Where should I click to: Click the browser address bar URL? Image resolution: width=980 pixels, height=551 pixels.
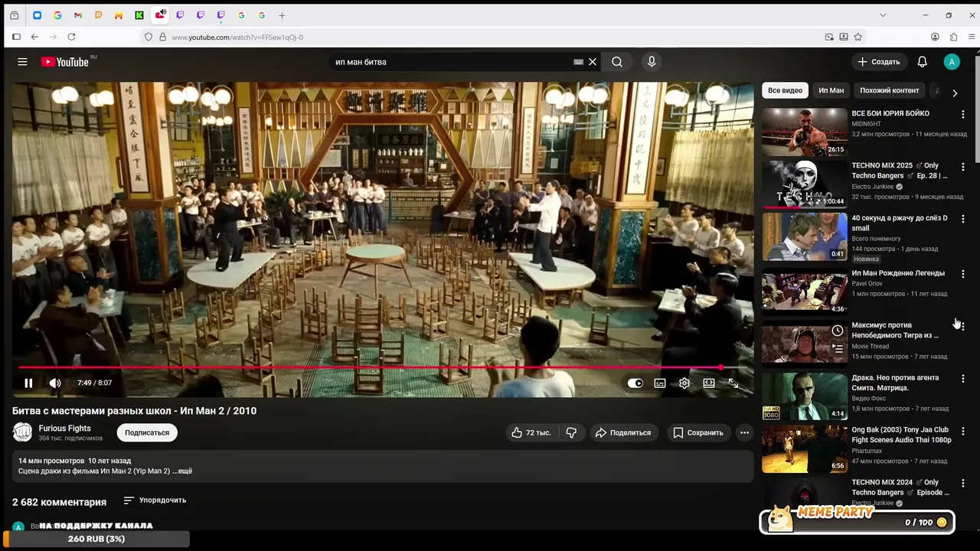pyautogui.click(x=237, y=37)
